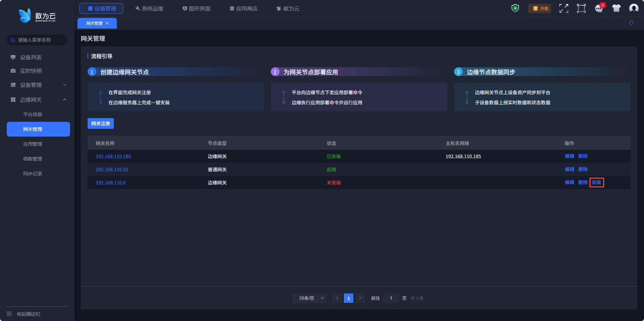Open the 应用商店 top menu
Image resolution: width=644 pixels, height=321 pixels.
pyautogui.click(x=244, y=8)
